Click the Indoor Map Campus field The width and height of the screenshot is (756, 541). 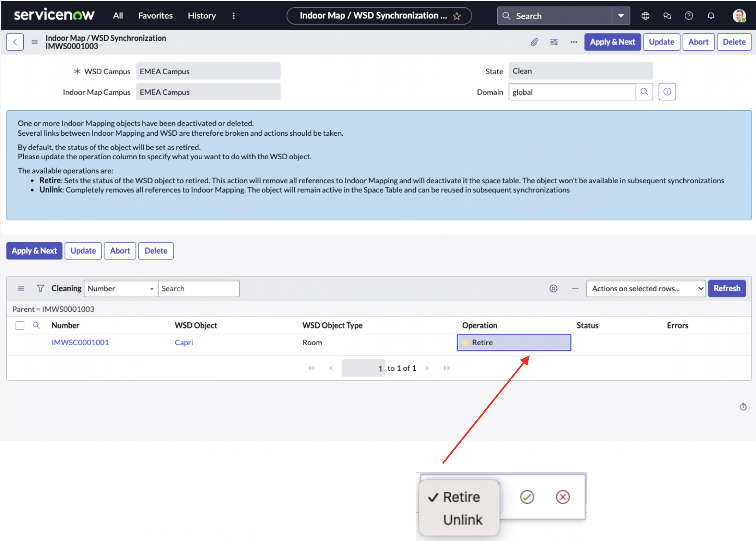click(x=208, y=92)
